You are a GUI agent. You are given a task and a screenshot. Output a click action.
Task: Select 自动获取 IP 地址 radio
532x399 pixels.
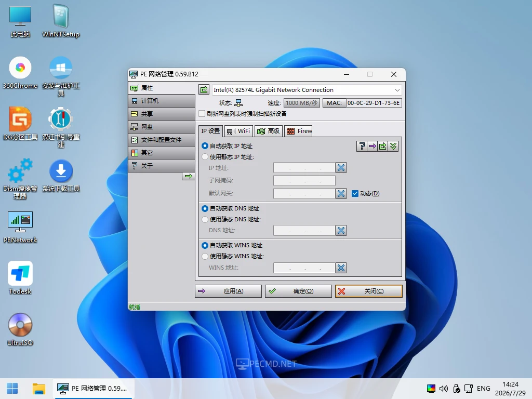pos(205,146)
